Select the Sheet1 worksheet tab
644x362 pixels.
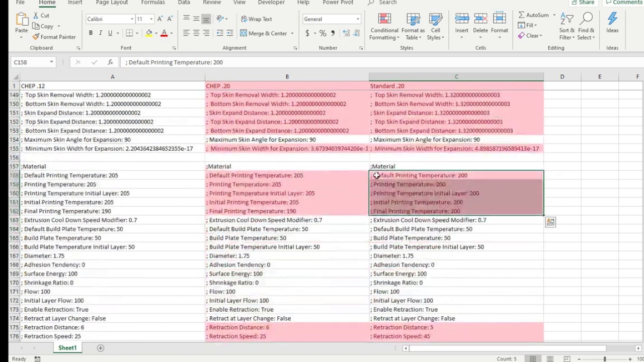tap(67, 348)
